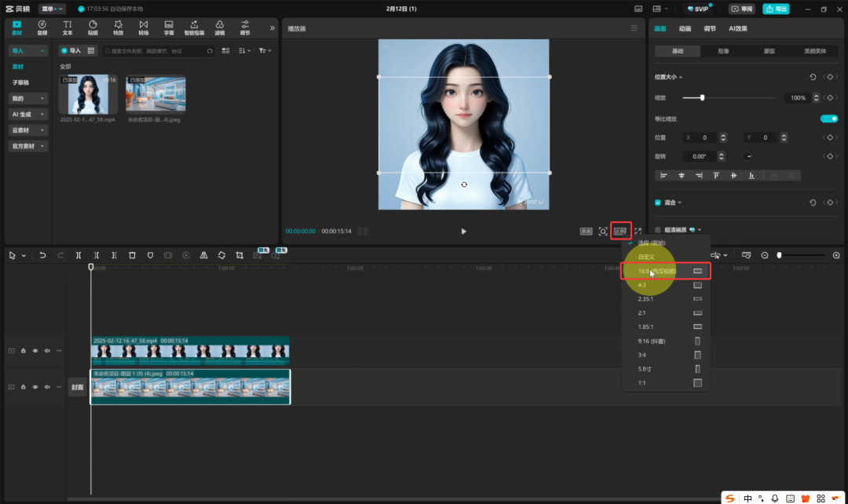The height and width of the screenshot is (504, 848).
Task: Select the crop tool in timeline toolbar
Action: pyautogui.click(x=239, y=255)
